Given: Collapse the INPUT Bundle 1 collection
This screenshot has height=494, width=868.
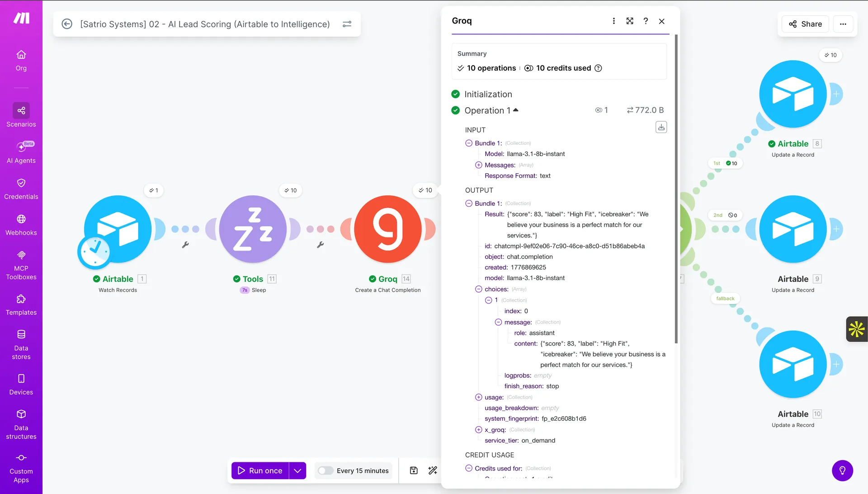Looking at the screenshot, I should point(469,143).
